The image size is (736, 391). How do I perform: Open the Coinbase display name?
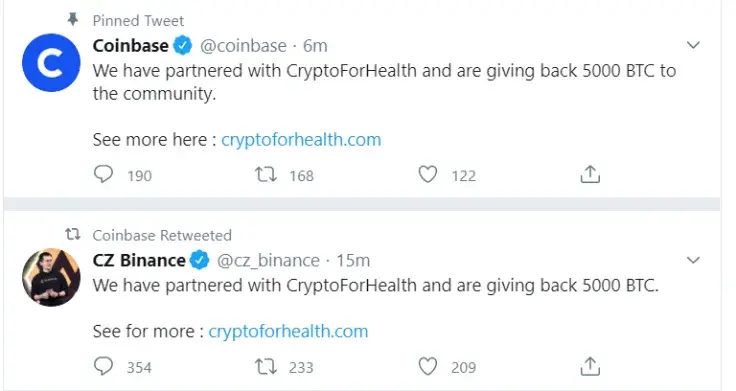(130, 46)
